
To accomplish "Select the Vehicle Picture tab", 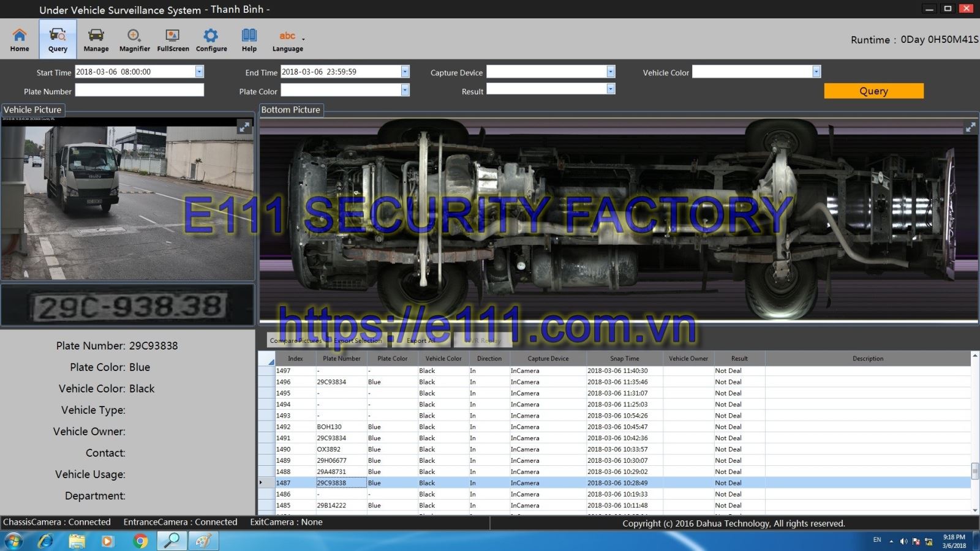I will 32,110.
